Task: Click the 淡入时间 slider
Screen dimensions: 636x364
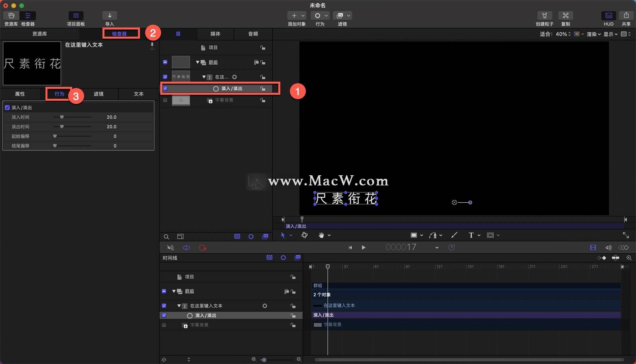Action: (72, 117)
